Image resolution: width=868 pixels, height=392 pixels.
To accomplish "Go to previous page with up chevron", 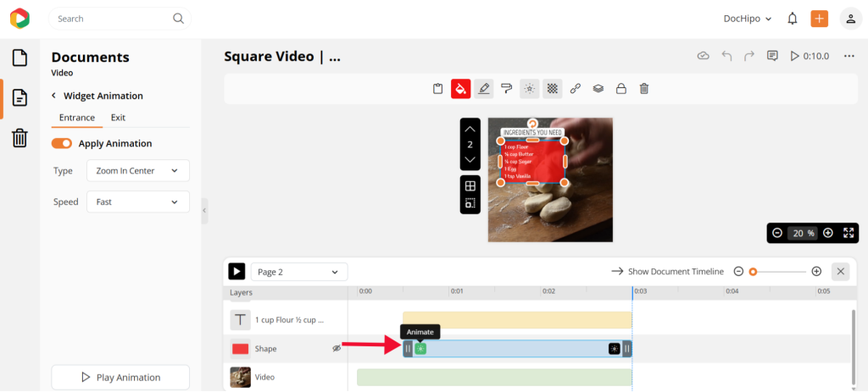I will tap(470, 130).
